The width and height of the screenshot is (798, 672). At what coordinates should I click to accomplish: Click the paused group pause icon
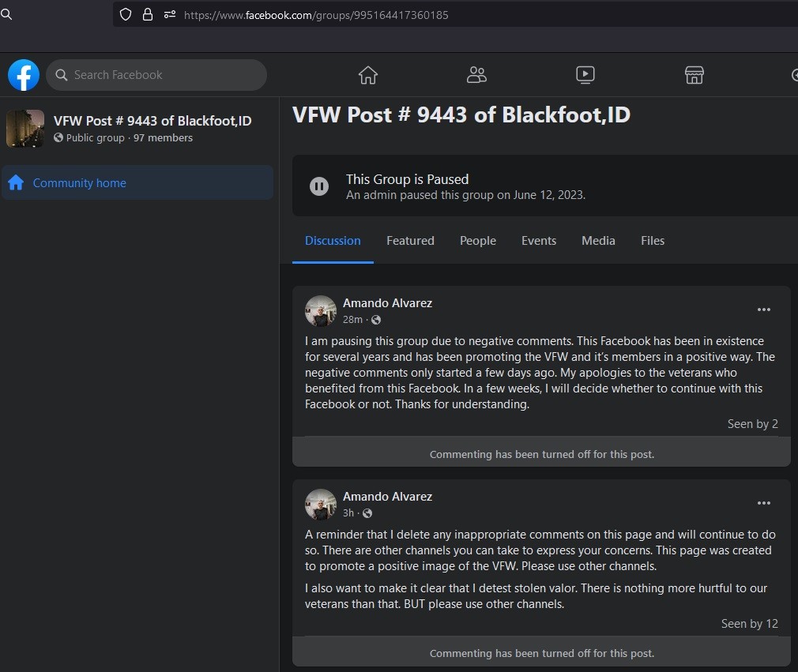click(319, 186)
